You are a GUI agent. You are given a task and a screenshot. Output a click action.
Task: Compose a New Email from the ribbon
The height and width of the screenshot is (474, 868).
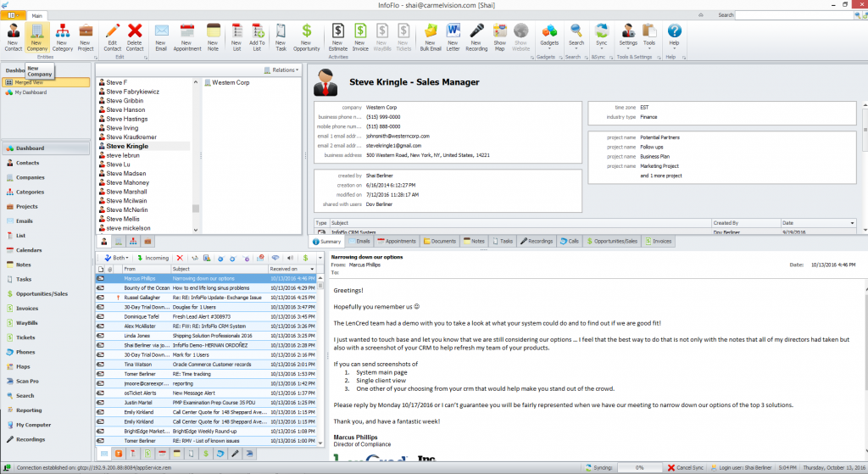pos(160,37)
